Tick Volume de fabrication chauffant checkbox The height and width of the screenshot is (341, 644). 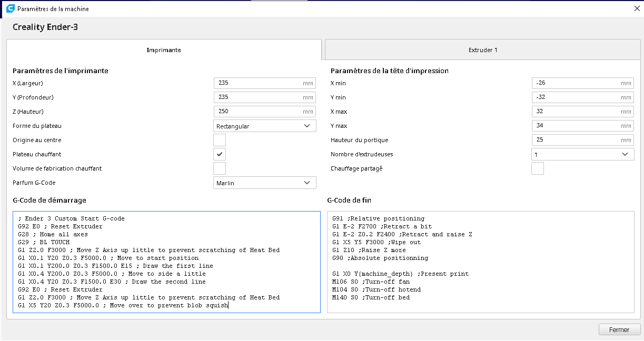[220, 168]
